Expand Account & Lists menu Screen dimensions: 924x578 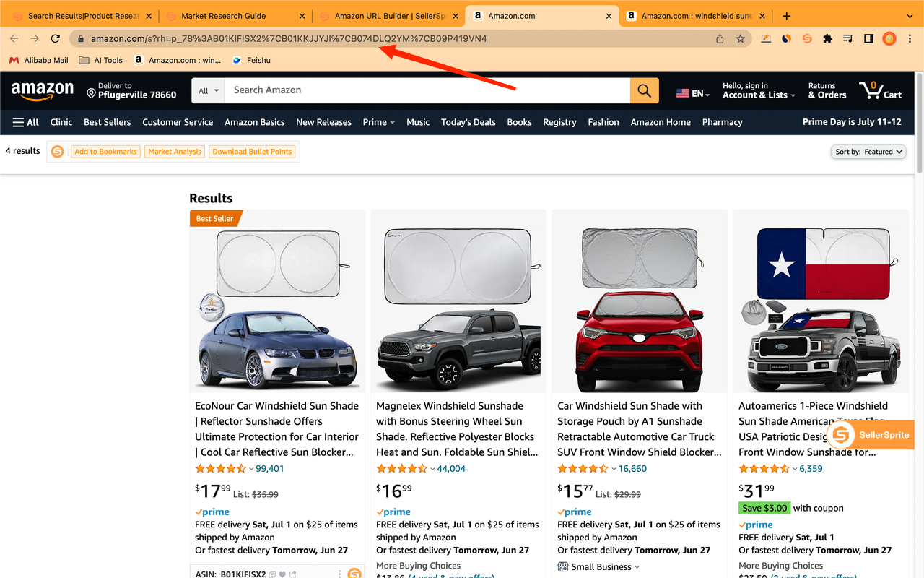click(759, 90)
